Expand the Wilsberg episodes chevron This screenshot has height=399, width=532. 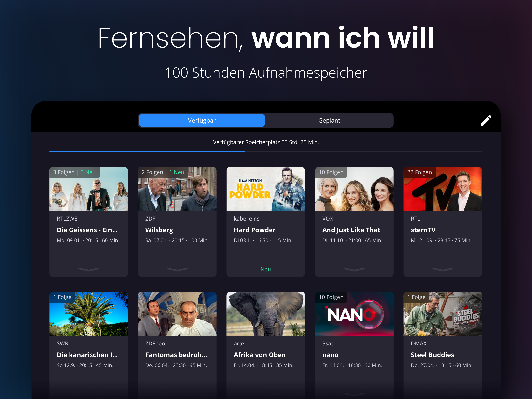click(x=177, y=269)
